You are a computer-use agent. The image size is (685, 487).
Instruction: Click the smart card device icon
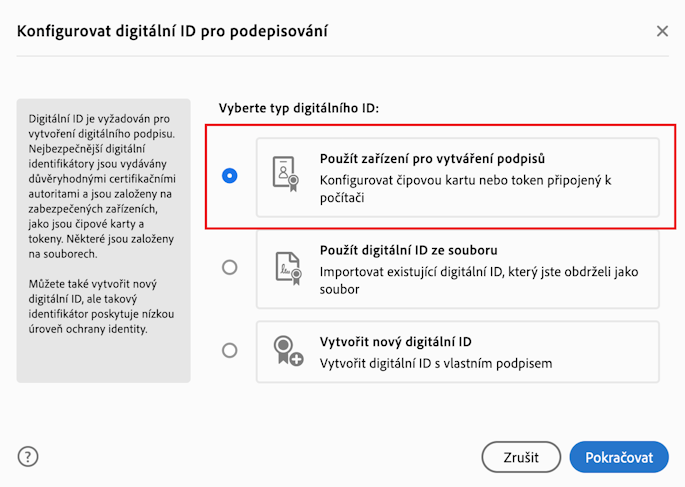click(286, 176)
